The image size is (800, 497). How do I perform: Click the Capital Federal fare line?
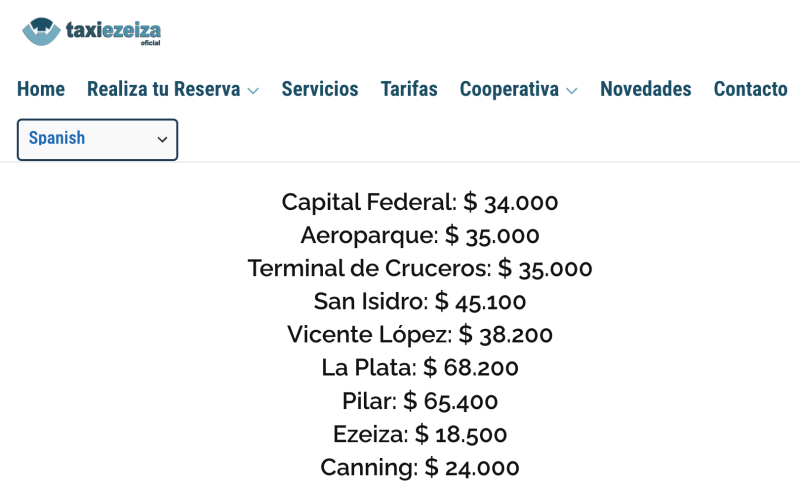click(x=420, y=203)
